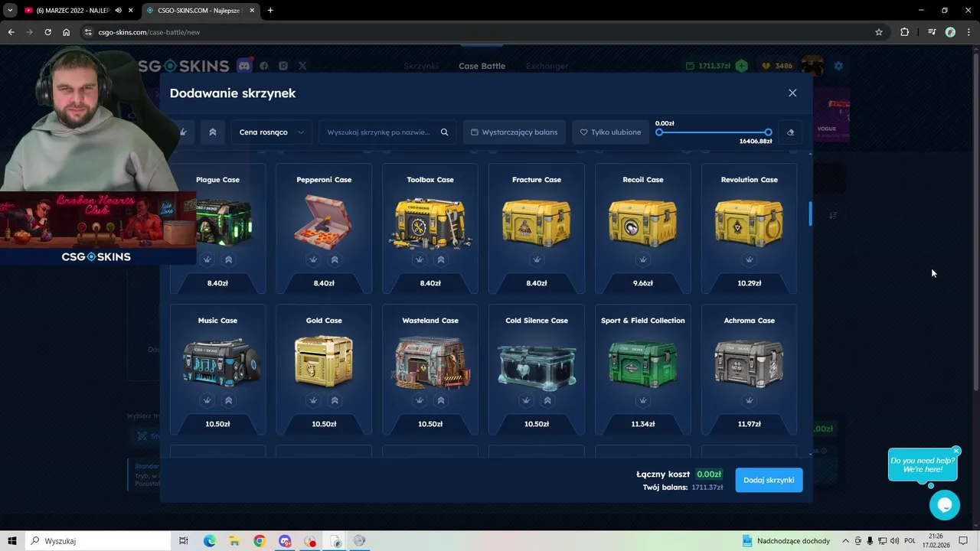Open the tab search dropdown arrow
The height and width of the screenshot is (551, 980).
pyautogui.click(x=10, y=10)
